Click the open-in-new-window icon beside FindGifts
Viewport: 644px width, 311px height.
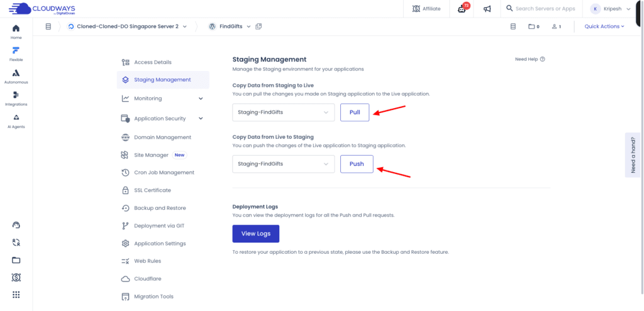[258, 26]
